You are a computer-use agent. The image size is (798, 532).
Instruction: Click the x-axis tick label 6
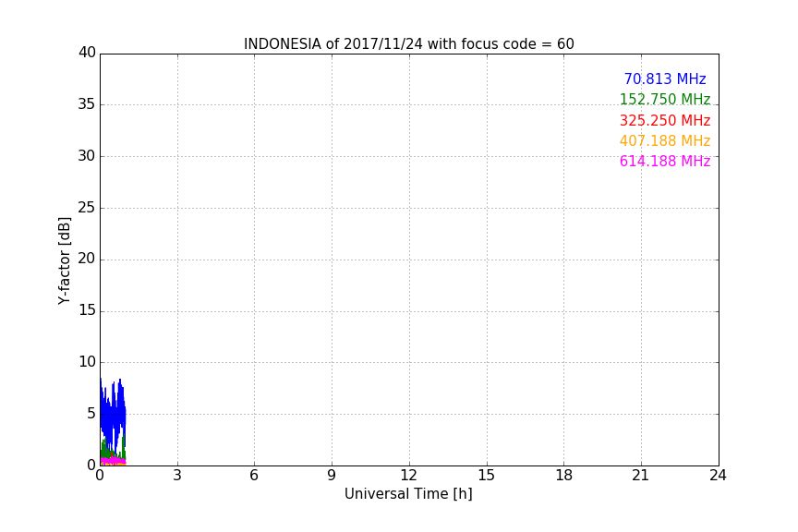pyautogui.click(x=254, y=476)
